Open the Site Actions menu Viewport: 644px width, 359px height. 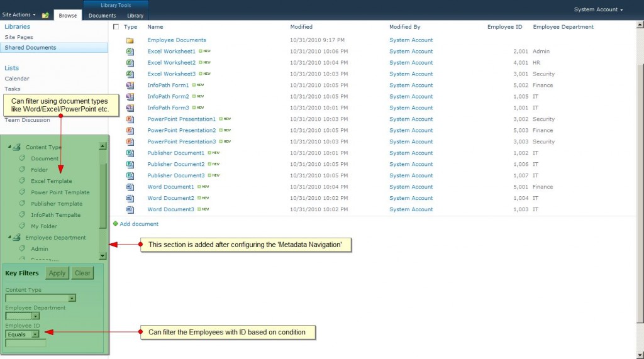(x=19, y=15)
